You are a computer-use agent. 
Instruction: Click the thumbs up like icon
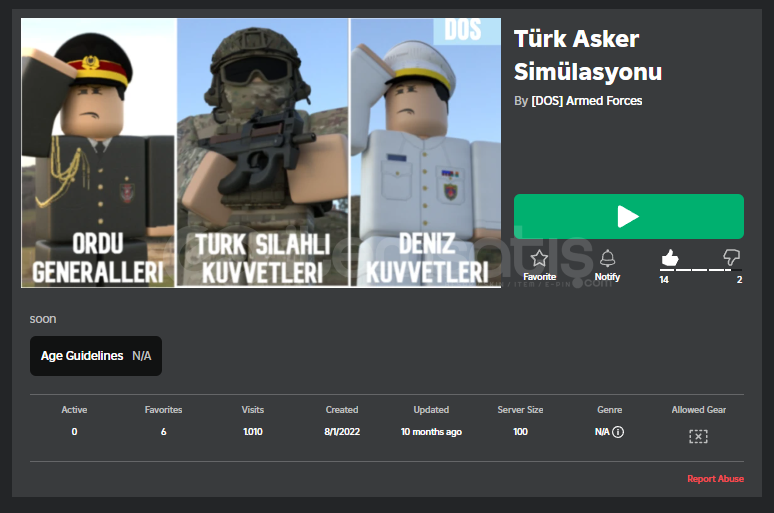click(669, 257)
